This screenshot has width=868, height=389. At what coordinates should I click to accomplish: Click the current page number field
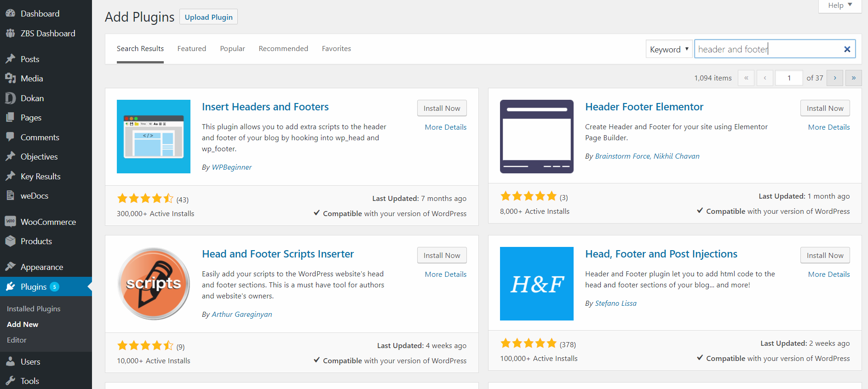point(789,78)
